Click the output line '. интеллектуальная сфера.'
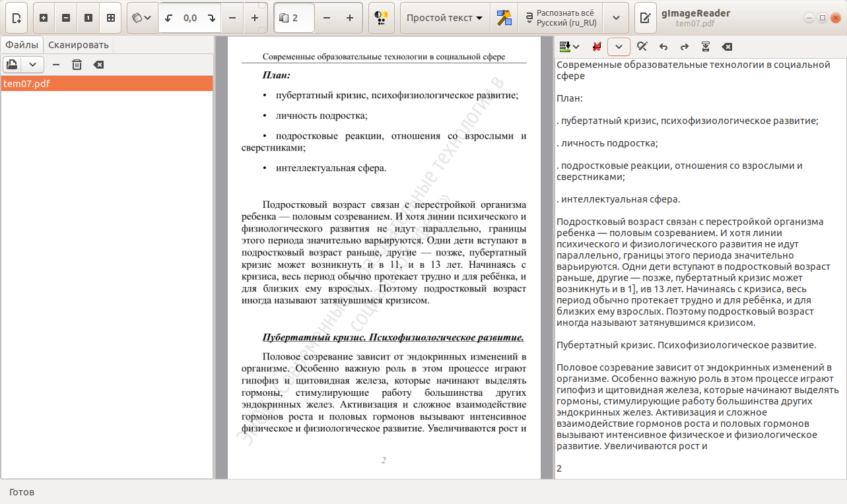847x504 pixels. coord(618,199)
